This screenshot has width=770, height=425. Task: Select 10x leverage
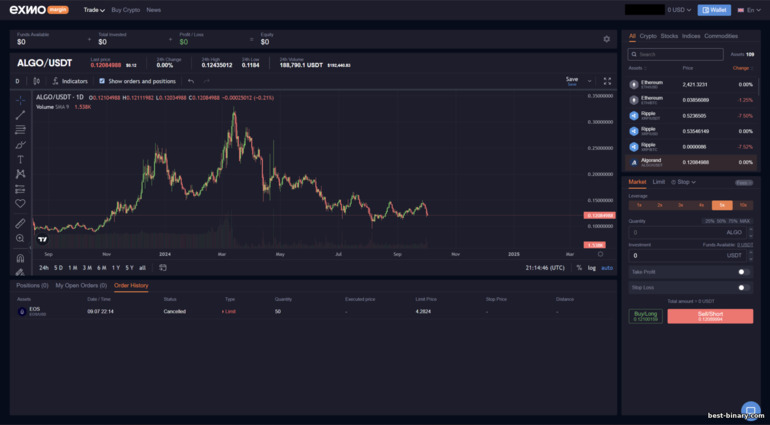click(x=743, y=205)
